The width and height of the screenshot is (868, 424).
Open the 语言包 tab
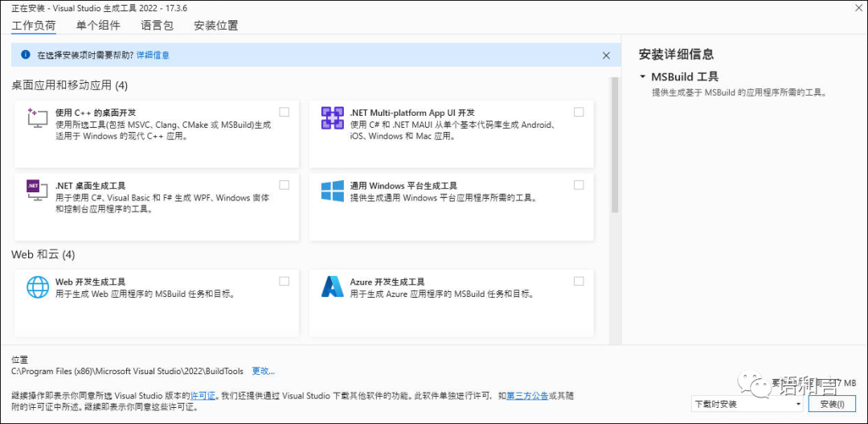[157, 25]
